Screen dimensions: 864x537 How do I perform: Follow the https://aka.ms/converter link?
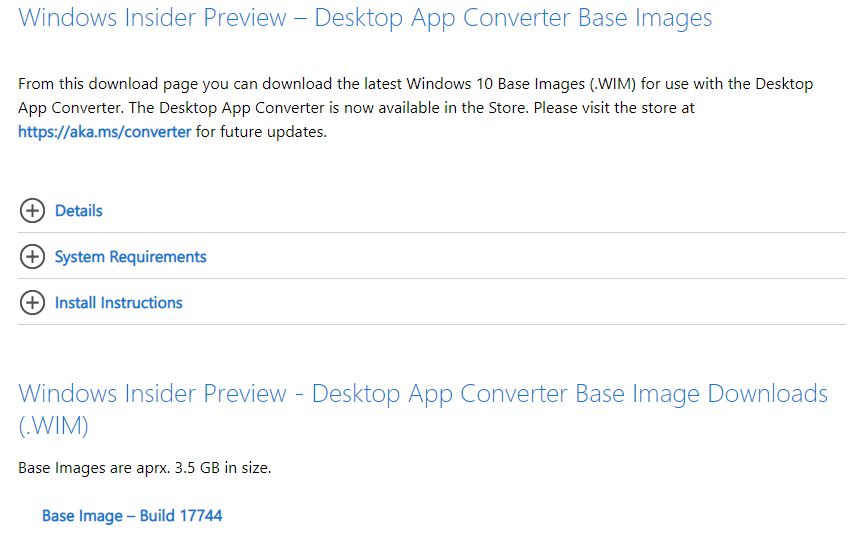point(105,132)
